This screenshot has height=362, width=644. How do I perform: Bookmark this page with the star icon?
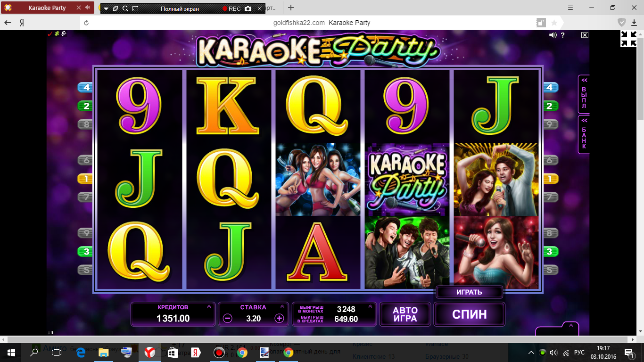coord(554,23)
